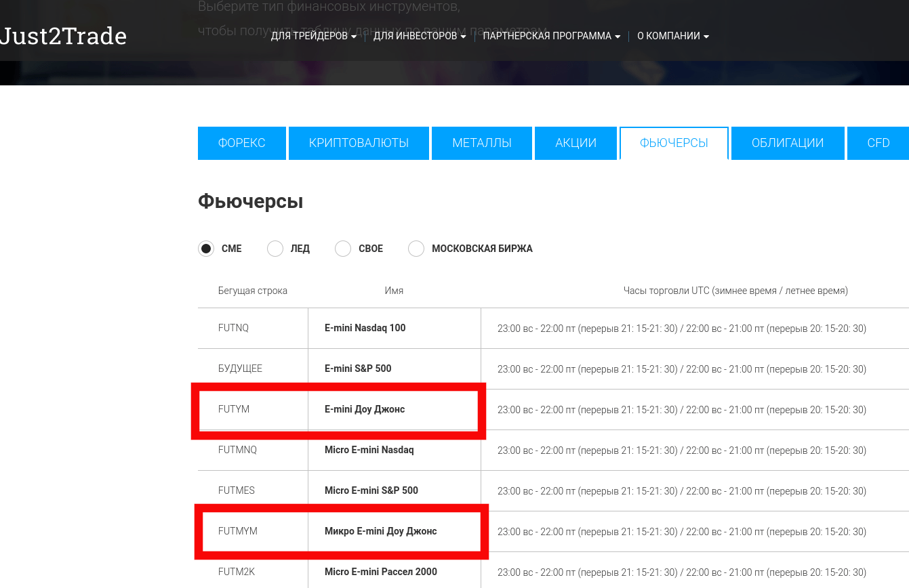Click the FUTYM ticker cell
The height and width of the screenshot is (588, 909).
(x=234, y=409)
